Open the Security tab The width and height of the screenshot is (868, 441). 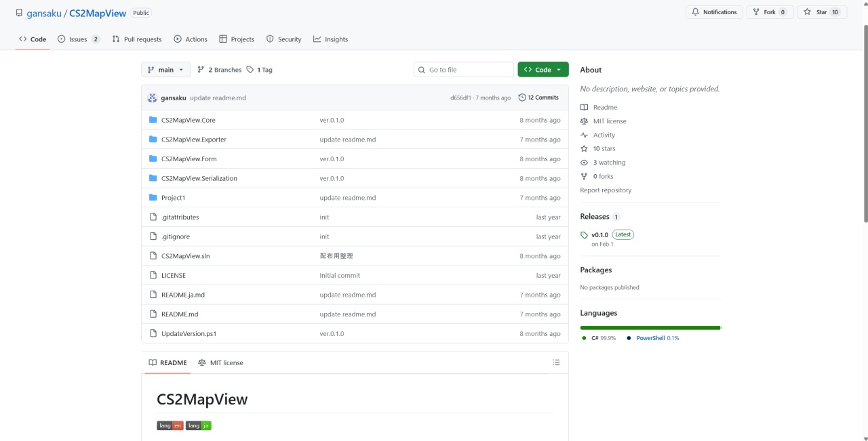tap(283, 39)
